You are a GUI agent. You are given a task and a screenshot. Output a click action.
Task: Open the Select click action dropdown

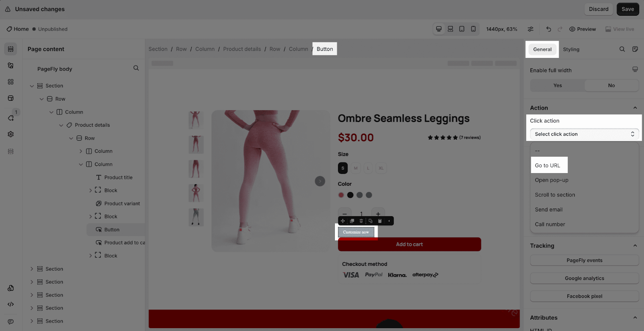pos(584,134)
